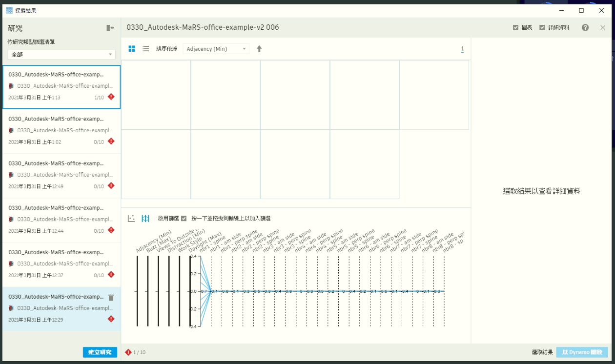Click the 建立研究 button
The image size is (615, 364).
[100, 352]
